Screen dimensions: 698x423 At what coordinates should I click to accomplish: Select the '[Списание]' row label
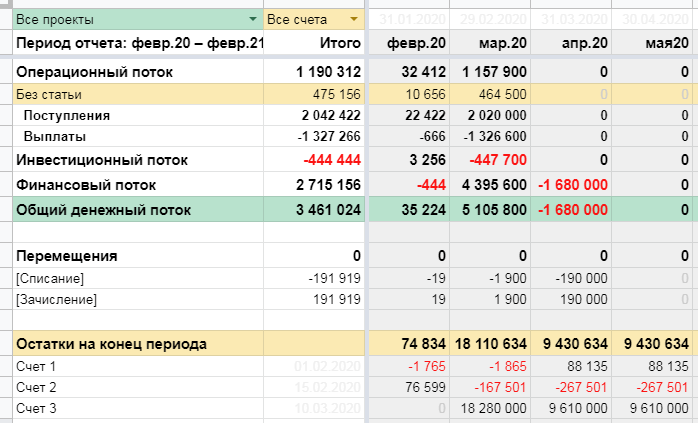[50, 278]
